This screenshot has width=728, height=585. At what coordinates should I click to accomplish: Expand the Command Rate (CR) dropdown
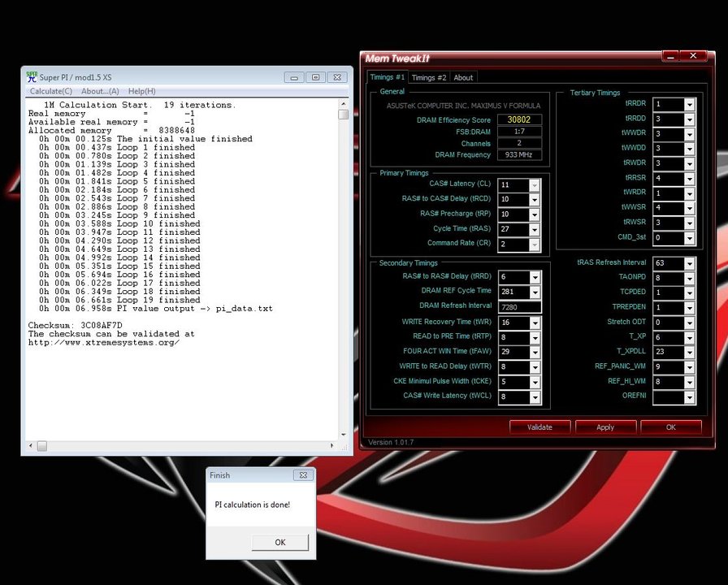click(x=535, y=245)
